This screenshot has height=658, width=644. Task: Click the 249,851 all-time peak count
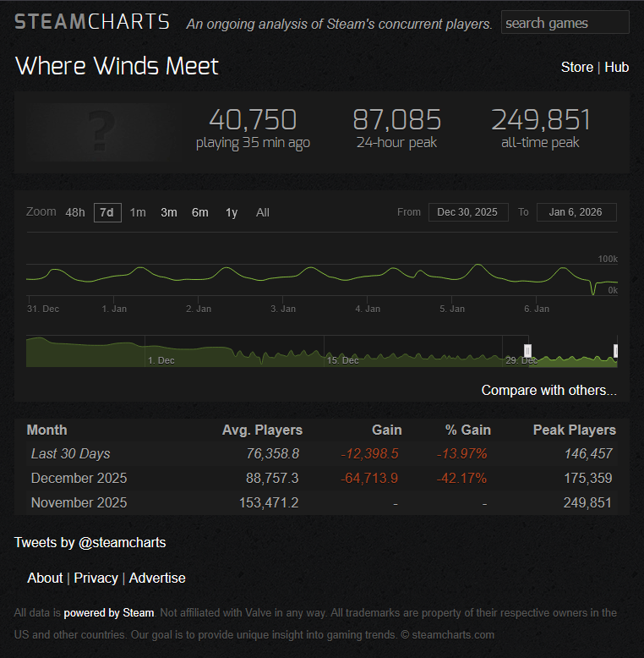(540, 119)
